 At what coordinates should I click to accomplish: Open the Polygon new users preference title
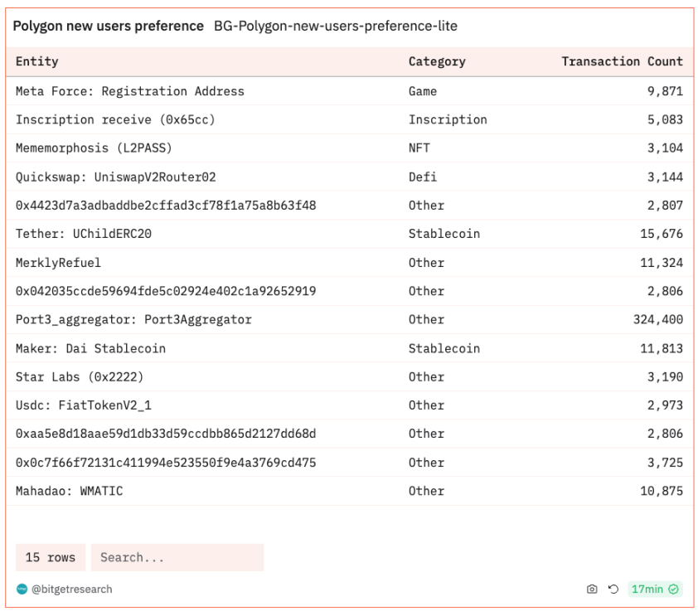pyautogui.click(x=108, y=26)
